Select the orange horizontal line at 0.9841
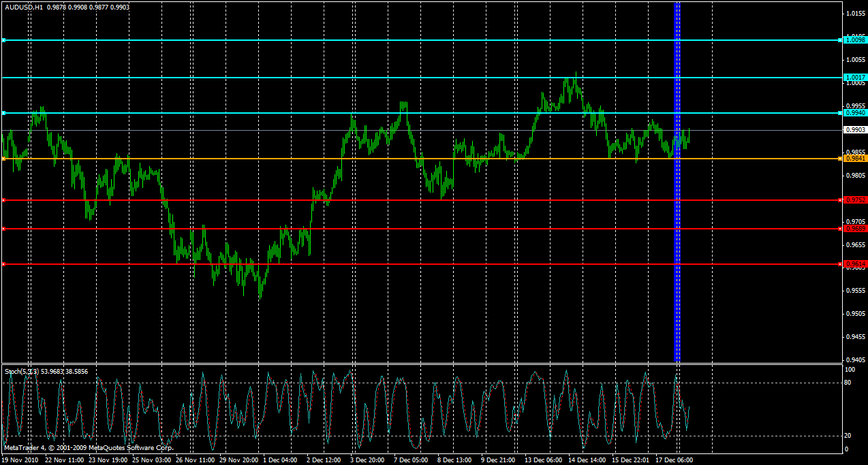Image resolution: width=868 pixels, height=465 pixels. [421, 159]
